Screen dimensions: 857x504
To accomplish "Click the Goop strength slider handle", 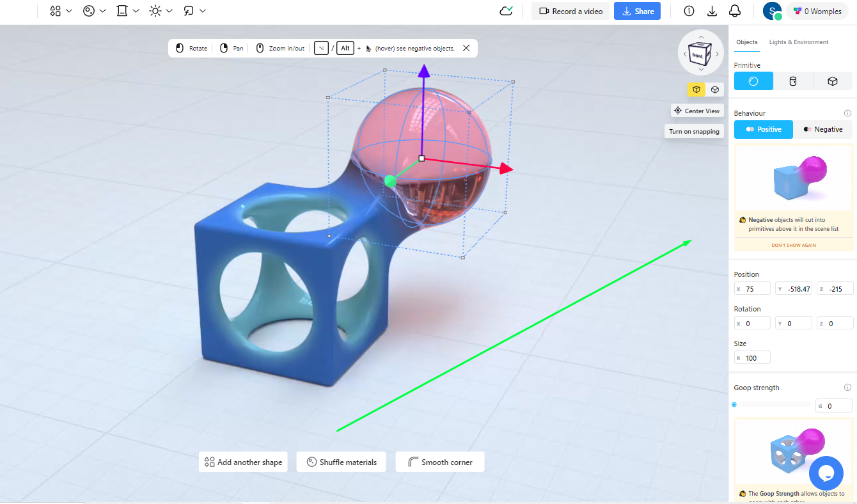I will coord(734,404).
